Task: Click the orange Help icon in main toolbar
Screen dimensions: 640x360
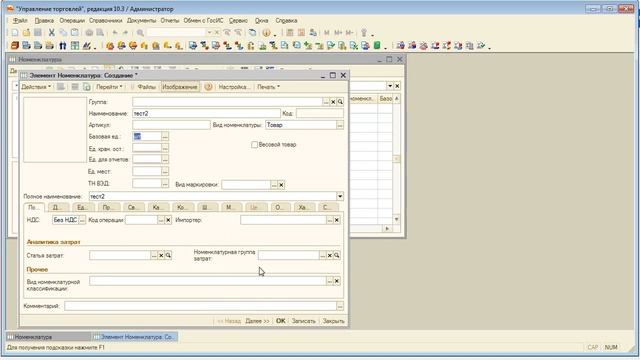Action: click(266, 33)
